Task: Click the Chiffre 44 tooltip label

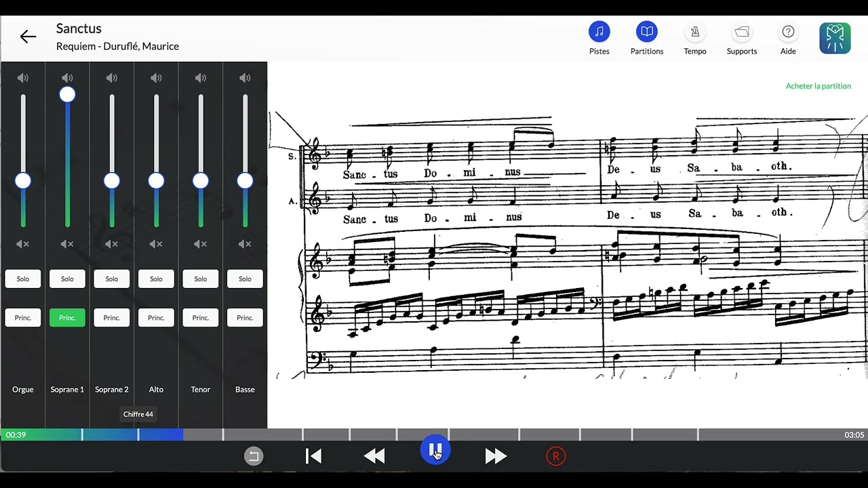Action: tap(138, 414)
